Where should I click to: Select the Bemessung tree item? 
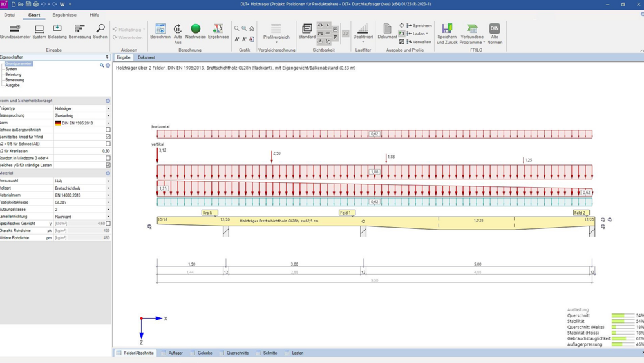click(x=14, y=80)
